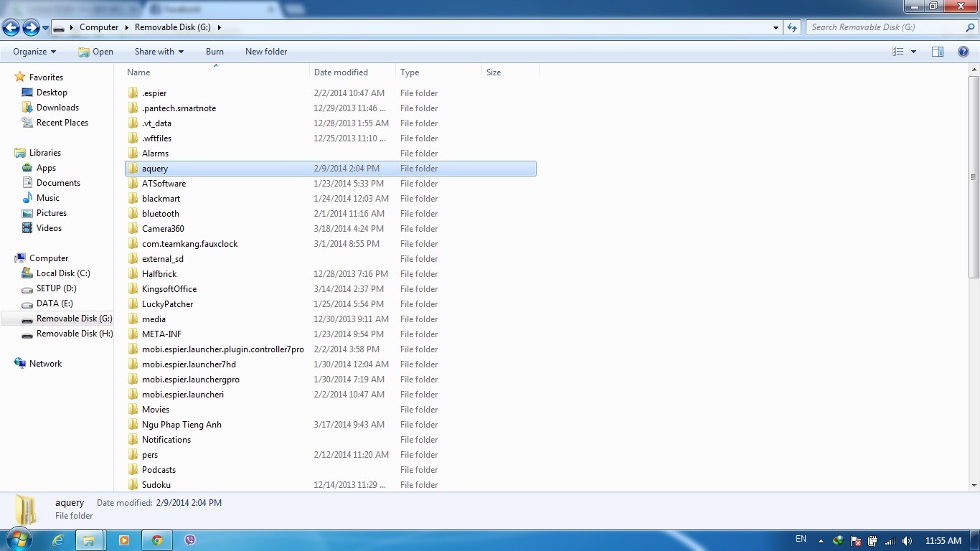Click the vertical scrollbar down arrow

[x=974, y=486]
